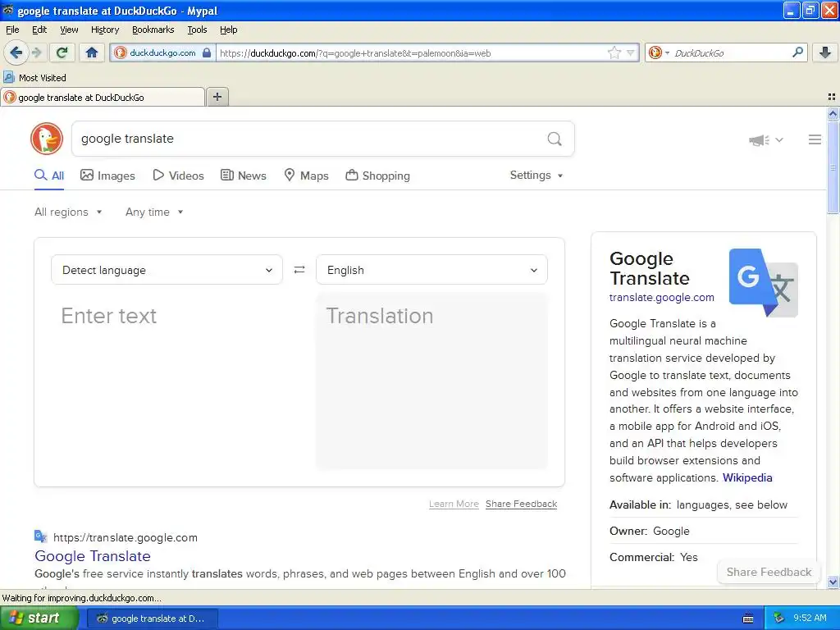Click the floating Share Feedback button
Image resolution: width=840 pixels, height=630 pixels.
click(769, 572)
